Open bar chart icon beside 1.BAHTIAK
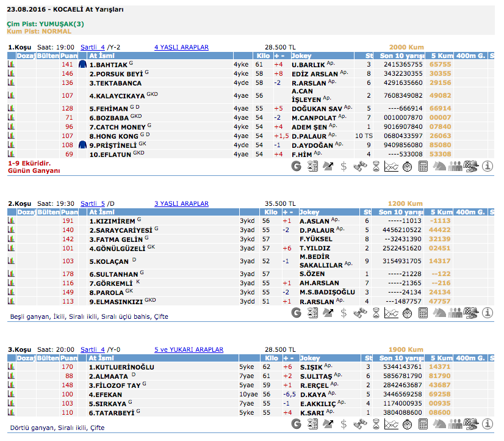This screenshot has height=441, width=504. click(x=10, y=64)
